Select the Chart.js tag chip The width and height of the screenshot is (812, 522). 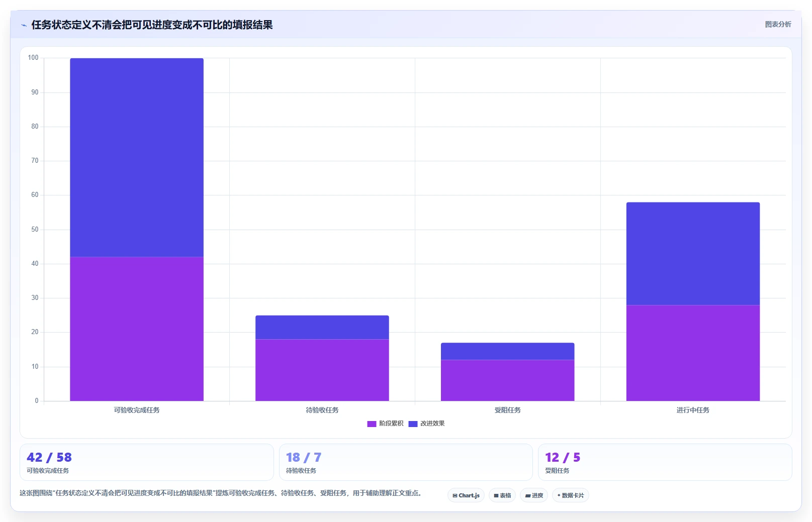pos(466,495)
